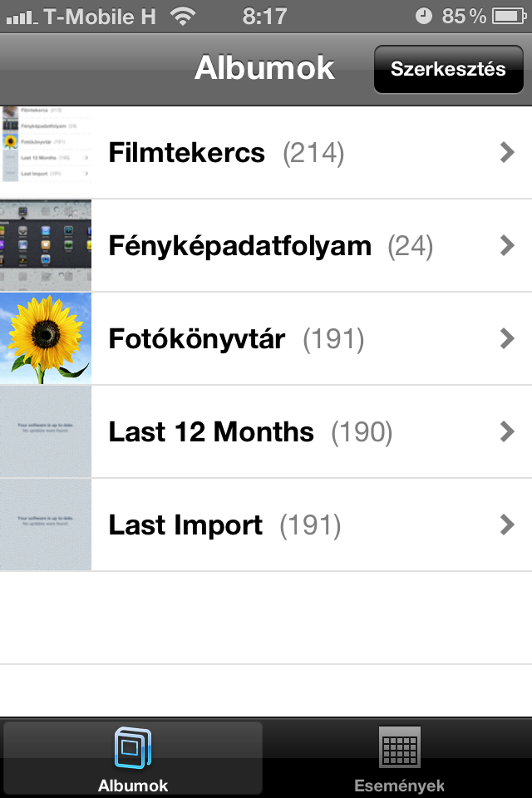Tap the cellular signal bars icon
Viewport: 532px width, 798px height.
22,17
